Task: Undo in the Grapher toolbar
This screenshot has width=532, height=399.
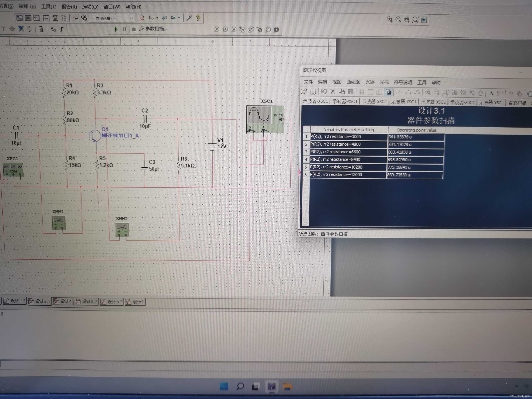Action: (324, 92)
